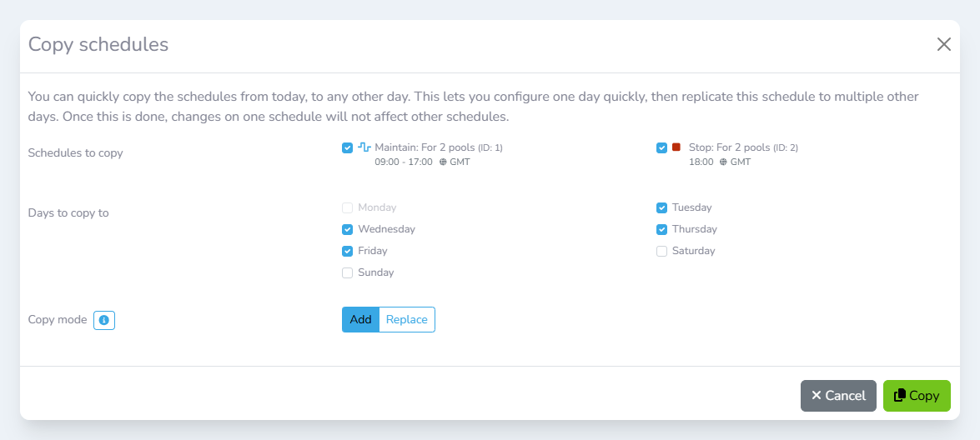Click the Maintain: For 2 pools label
The width and height of the screenshot is (980, 440).
(425, 147)
